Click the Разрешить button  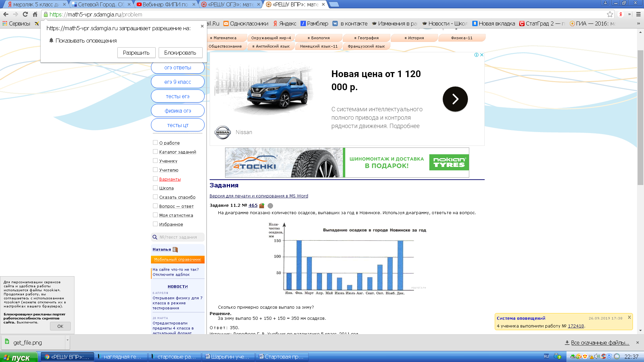(136, 53)
